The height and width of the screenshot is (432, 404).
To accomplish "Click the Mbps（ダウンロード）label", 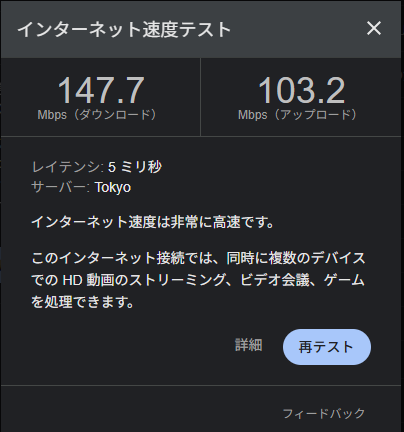I will 97,115.
